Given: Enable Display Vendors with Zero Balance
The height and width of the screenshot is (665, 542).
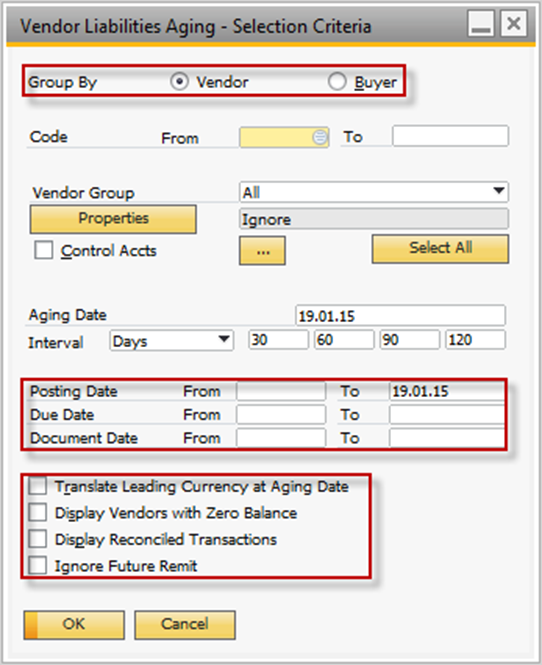Looking at the screenshot, I should click(x=38, y=512).
